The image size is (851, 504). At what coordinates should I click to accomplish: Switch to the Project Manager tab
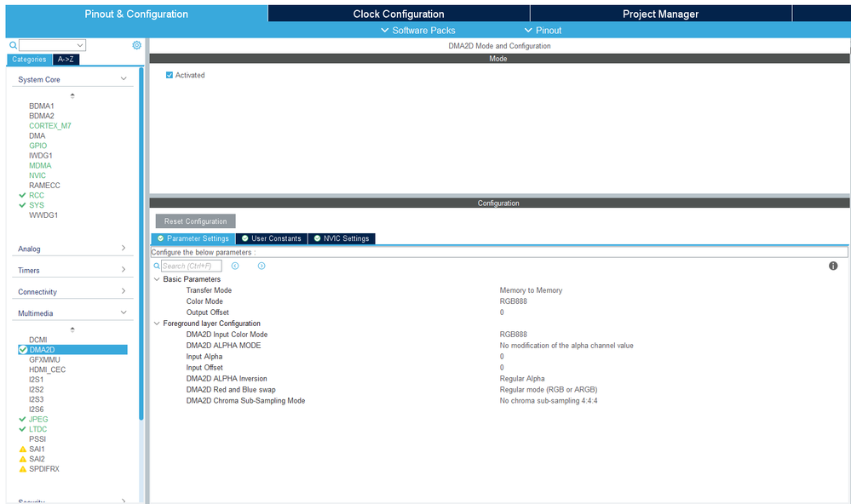click(x=660, y=14)
